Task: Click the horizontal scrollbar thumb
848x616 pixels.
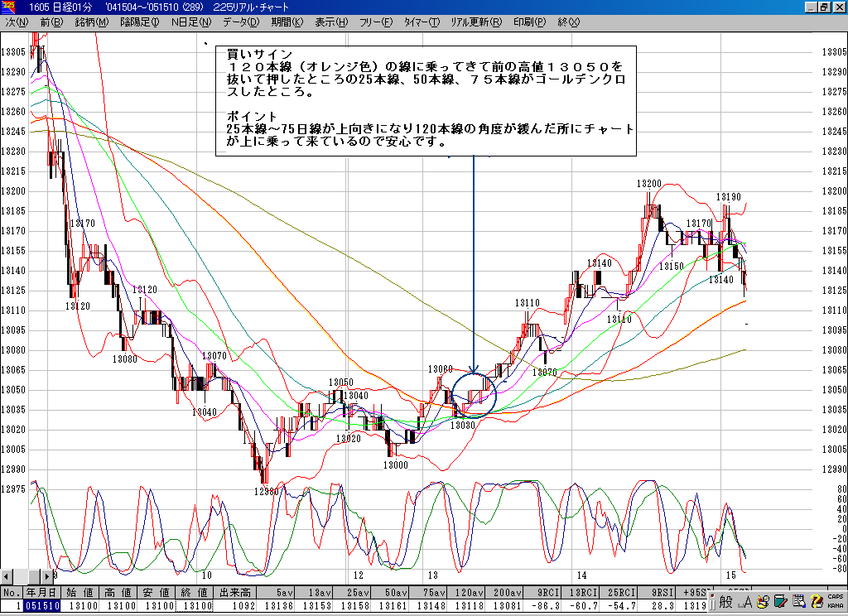Action: pos(35,577)
